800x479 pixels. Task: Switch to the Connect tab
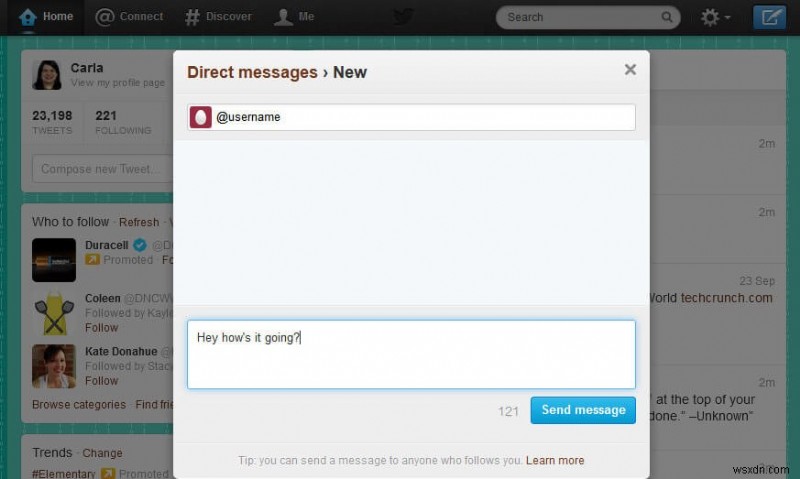pos(130,17)
